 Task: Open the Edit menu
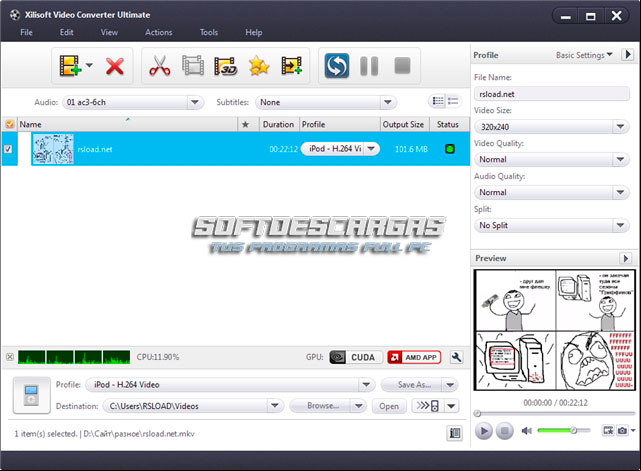pyautogui.click(x=66, y=32)
